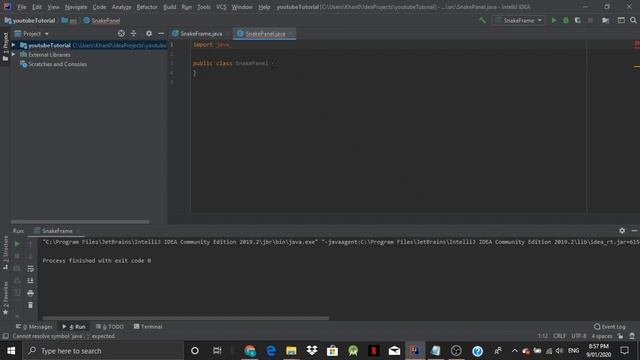This screenshot has height=360, width=640.
Task: Click horizontal scrollbar in Run console
Action: point(186,318)
